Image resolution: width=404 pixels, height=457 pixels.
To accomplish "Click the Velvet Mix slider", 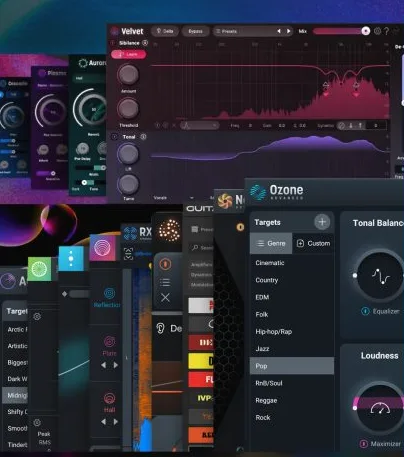I will coord(341,31).
